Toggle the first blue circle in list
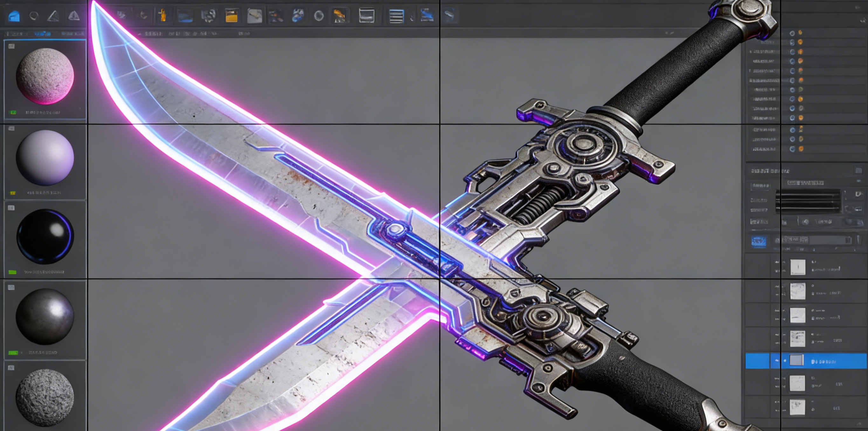This screenshot has height=431, width=868. (792, 33)
